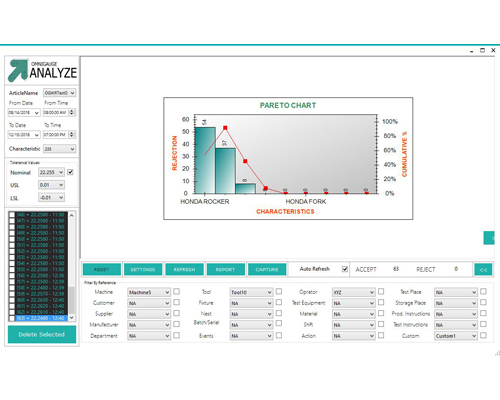Click the SETTINGS button
500x400 pixels.
tap(143, 269)
